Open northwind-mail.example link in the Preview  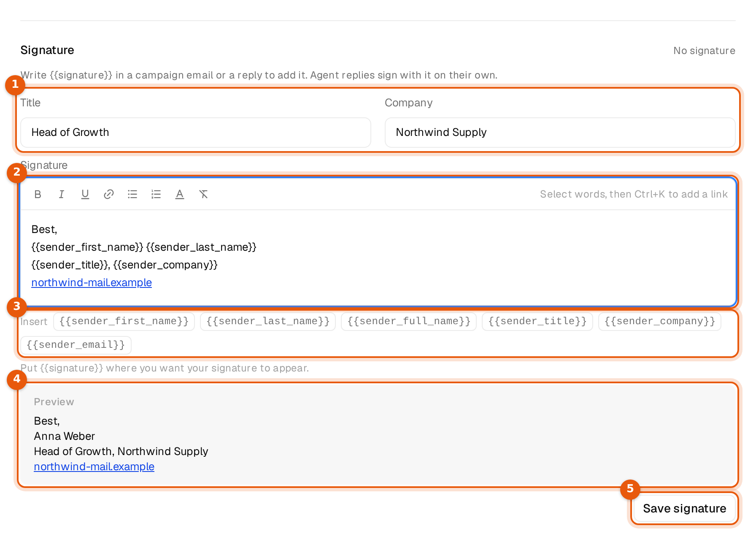click(x=94, y=466)
